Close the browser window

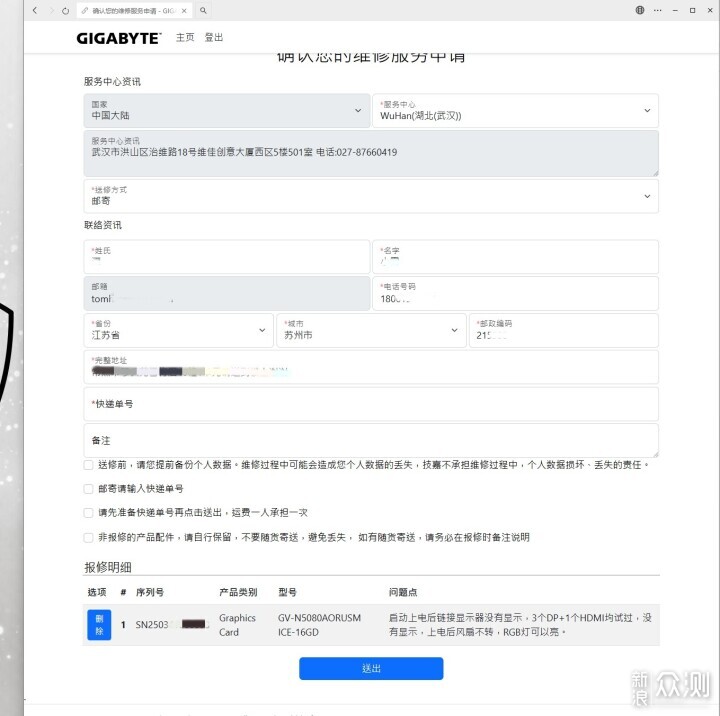[x=710, y=10]
